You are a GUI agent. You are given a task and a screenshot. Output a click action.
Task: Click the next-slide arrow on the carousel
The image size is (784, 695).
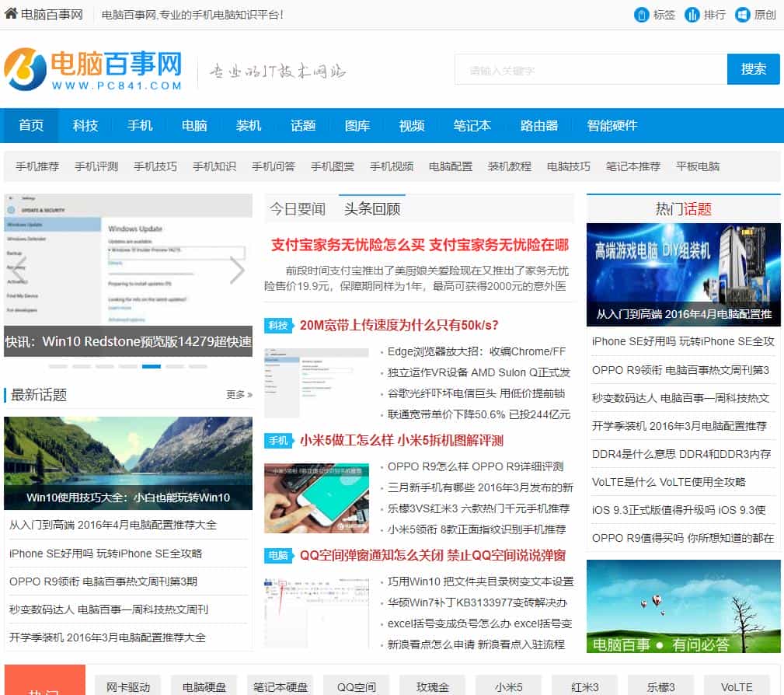point(237,270)
